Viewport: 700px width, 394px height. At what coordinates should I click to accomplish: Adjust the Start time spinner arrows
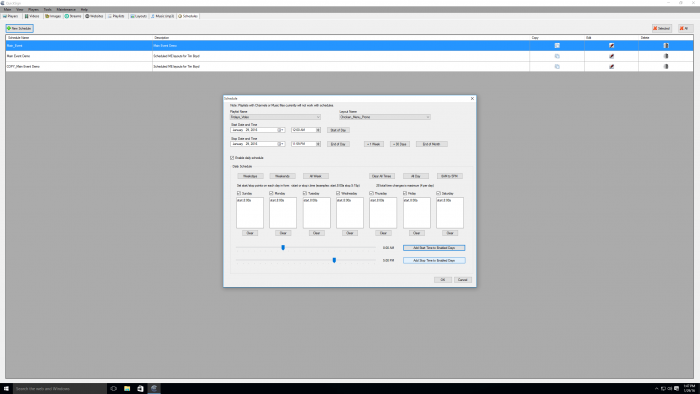coord(318,130)
